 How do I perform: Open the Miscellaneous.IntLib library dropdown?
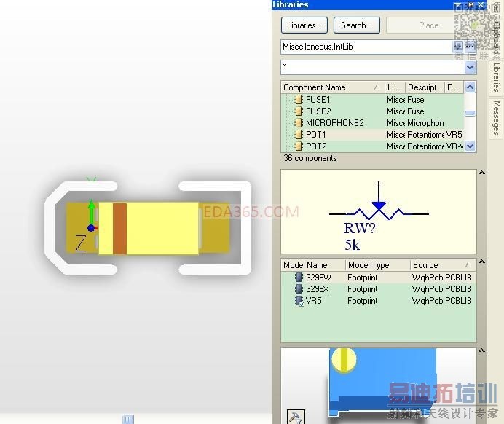pos(459,47)
